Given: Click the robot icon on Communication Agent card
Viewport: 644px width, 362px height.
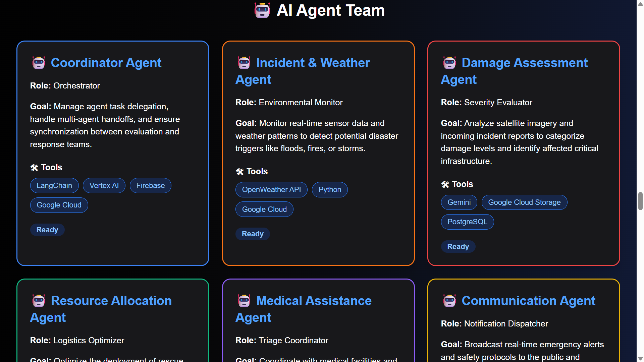Looking at the screenshot, I should [449, 301].
